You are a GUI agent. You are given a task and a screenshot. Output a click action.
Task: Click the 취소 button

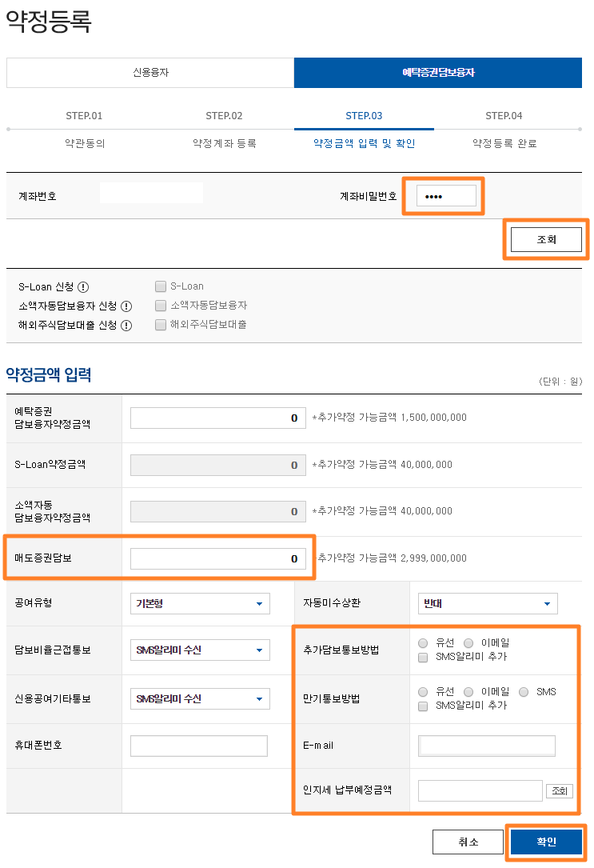point(468,842)
